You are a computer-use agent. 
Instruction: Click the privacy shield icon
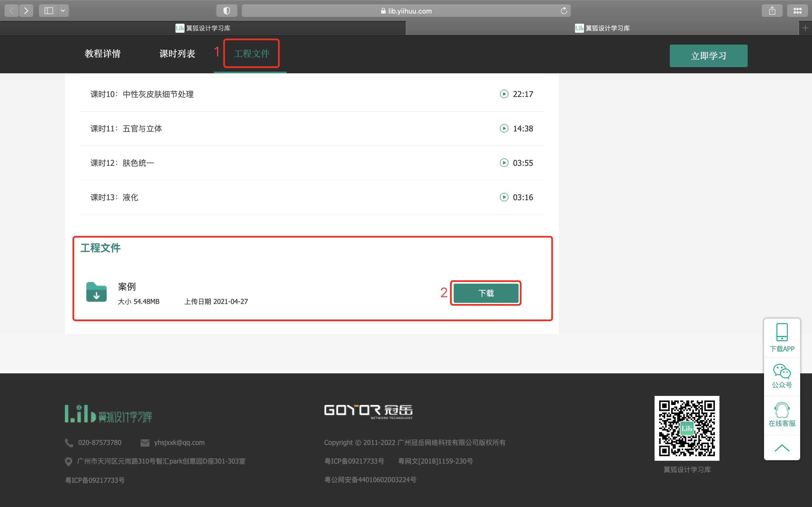point(227,11)
